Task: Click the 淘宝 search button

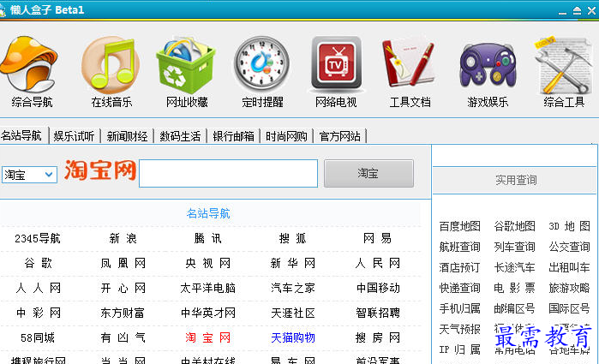Action: point(368,173)
